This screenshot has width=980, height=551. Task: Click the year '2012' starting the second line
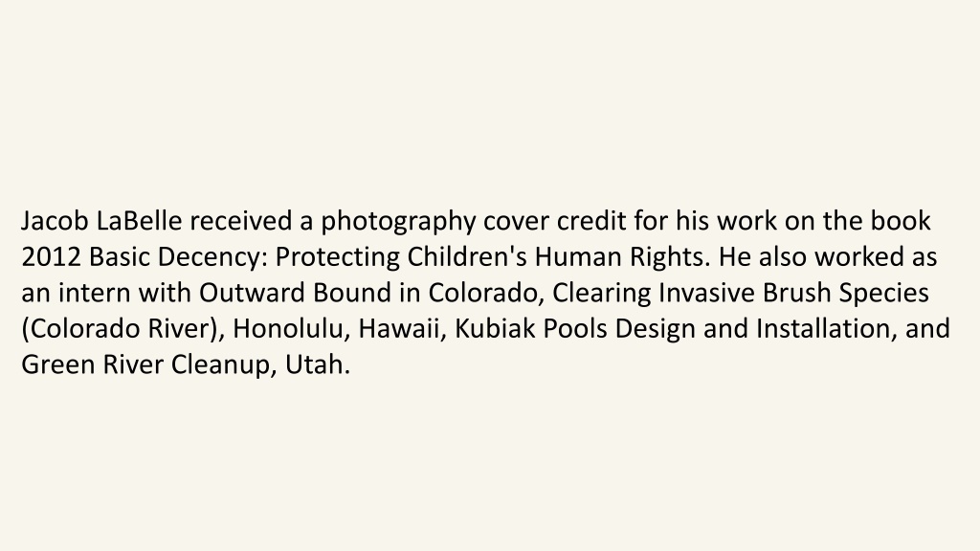52,257
